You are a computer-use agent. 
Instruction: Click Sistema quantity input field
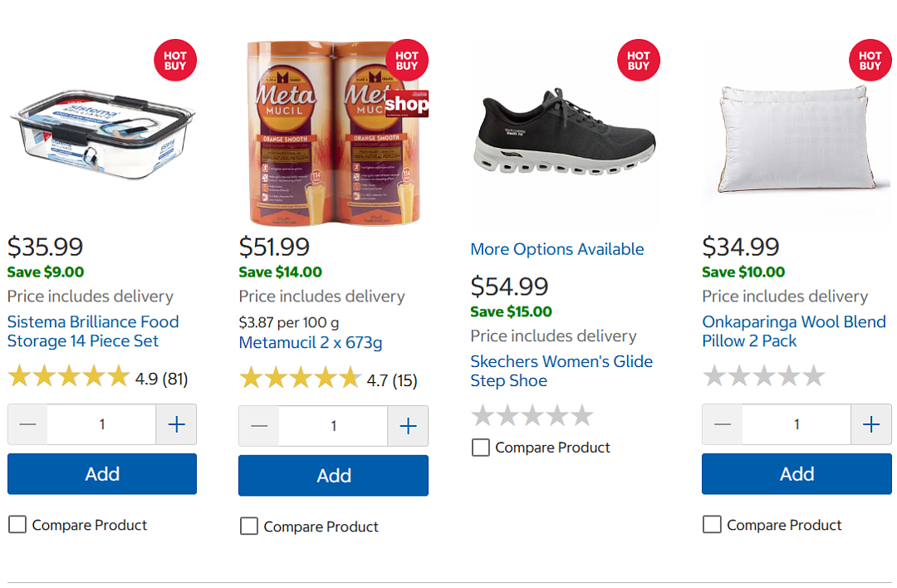[x=102, y=424]
